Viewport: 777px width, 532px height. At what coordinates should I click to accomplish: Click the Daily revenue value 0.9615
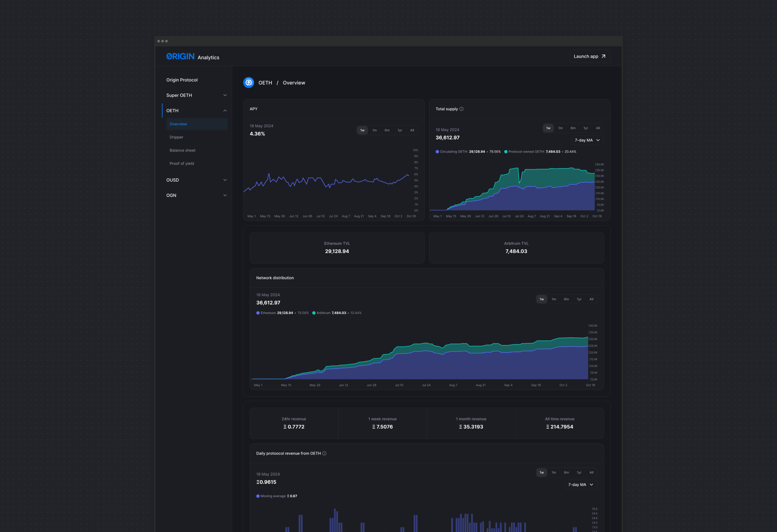(x=266, y=482)
